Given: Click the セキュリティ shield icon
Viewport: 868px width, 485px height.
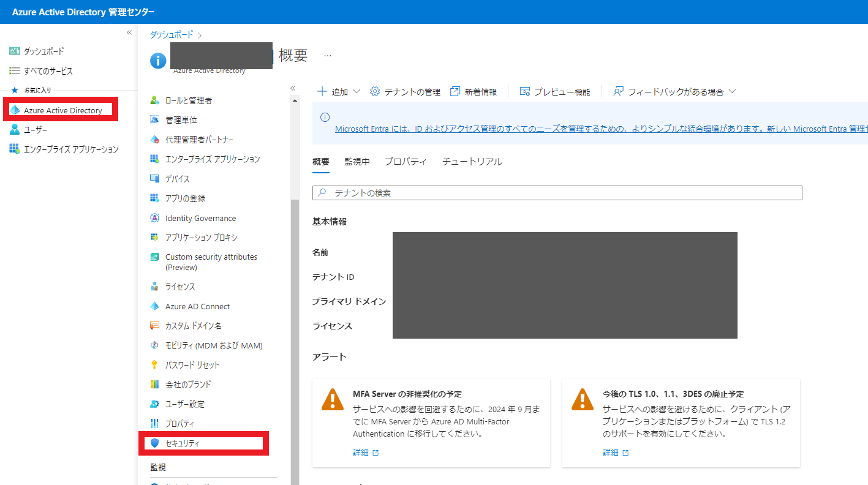Looking at the screenshot, I should coord(154,443).
